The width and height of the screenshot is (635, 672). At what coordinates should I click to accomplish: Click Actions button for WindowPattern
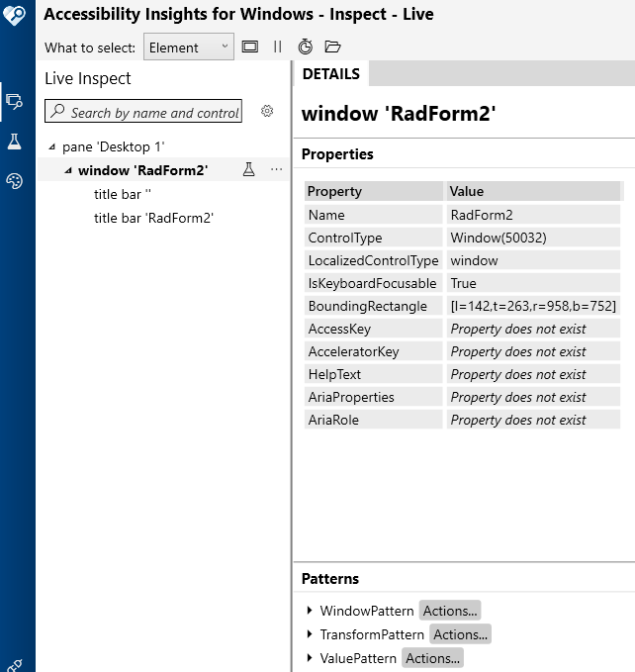coord(450,611)
